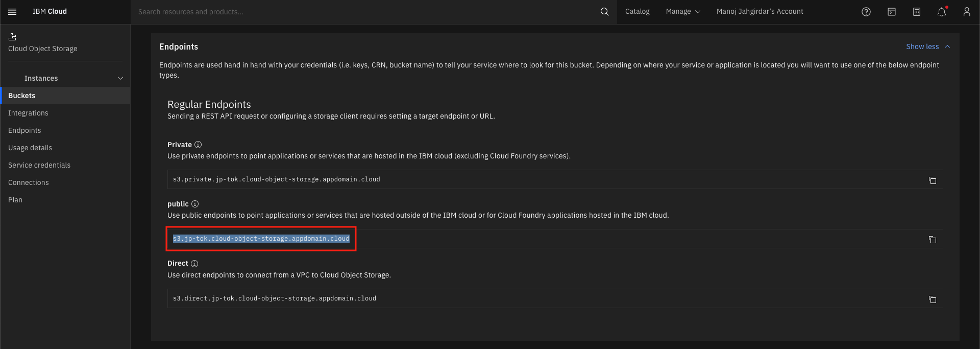Click the search magnifier icon
The width and height of the screenshot is (980, 349).
click(x=604, y=12)
